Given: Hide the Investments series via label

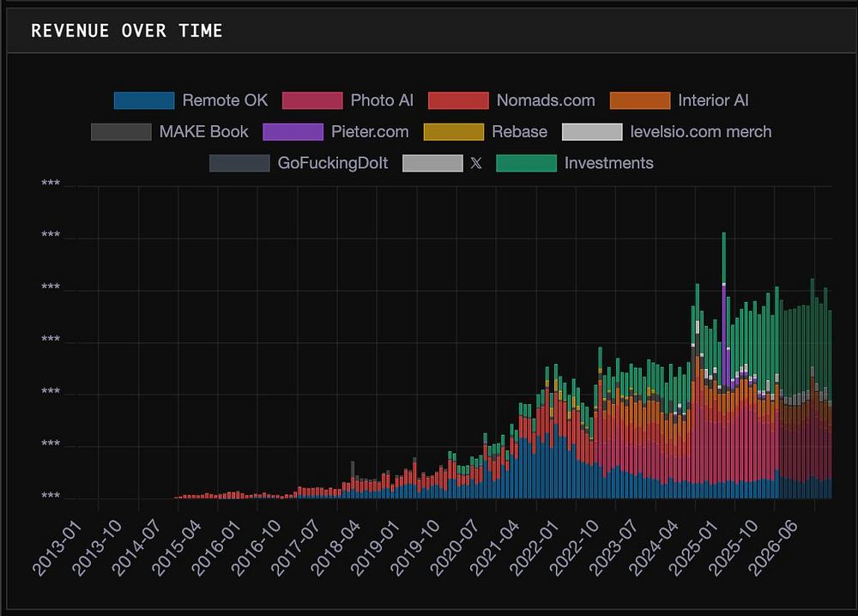Looking at the screenshot, I should [609, 163].
